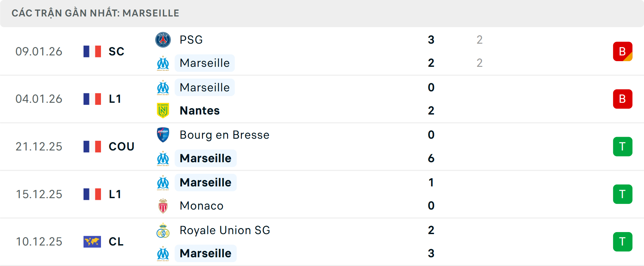Toggle the green T badge for Monaco match
Screen dimensions: 644x266
[623, 194]
